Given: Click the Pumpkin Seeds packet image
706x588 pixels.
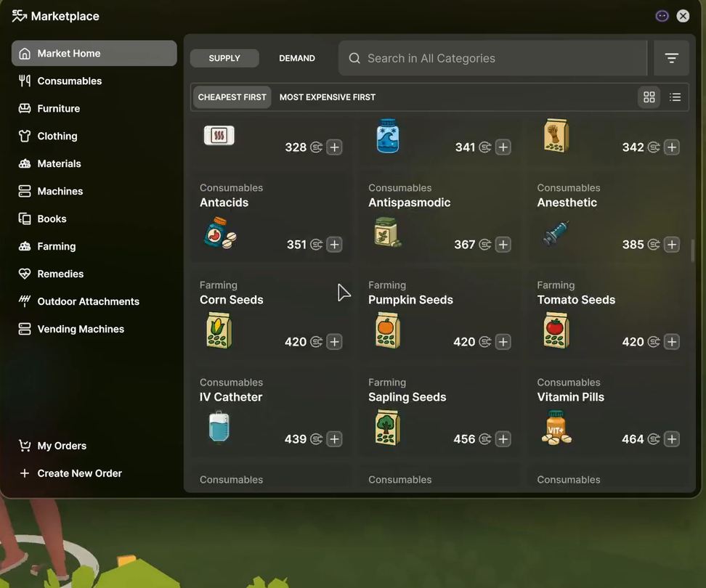Looking at the screenshot, I should click(387, 331).
